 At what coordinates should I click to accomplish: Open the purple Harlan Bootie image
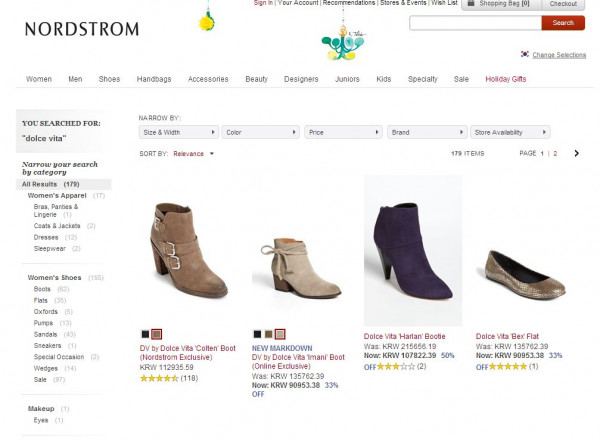pyautogui.click(x=413, y=251)
